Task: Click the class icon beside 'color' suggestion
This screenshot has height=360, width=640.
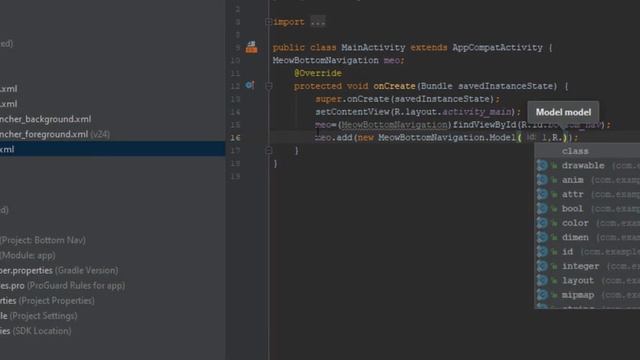Action: pos(542,223)
